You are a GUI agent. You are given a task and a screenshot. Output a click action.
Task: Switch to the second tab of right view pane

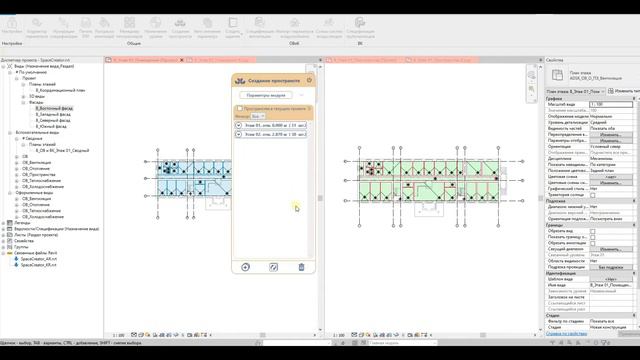pos(442,60)
